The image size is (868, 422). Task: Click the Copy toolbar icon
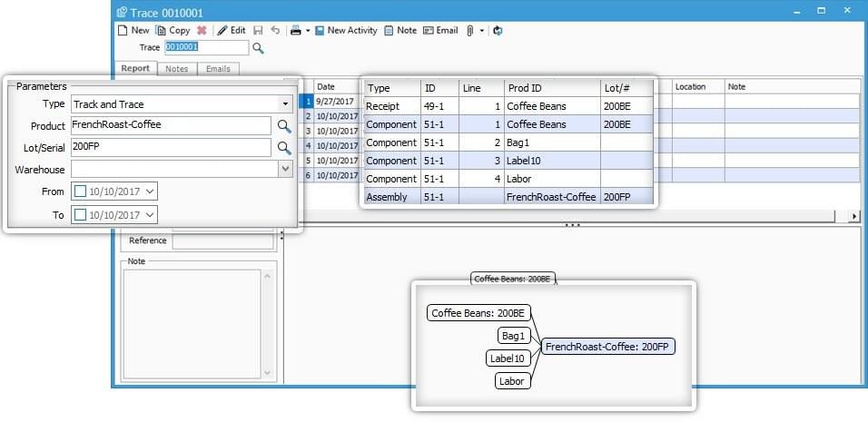161,31
